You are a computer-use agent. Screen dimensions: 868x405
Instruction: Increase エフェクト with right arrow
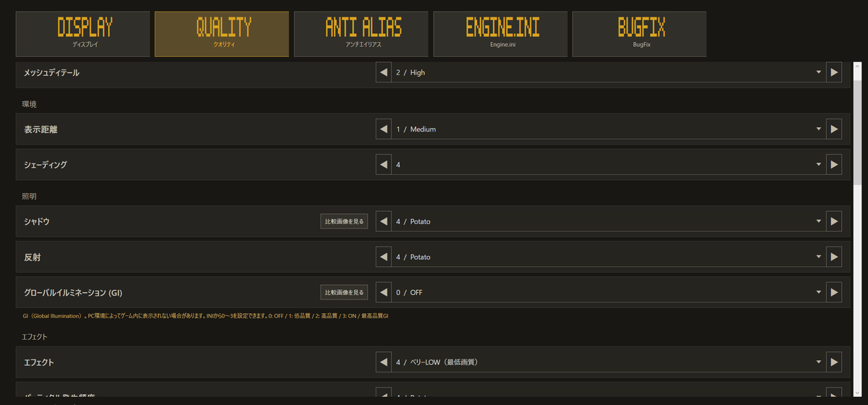coord(834,362)
